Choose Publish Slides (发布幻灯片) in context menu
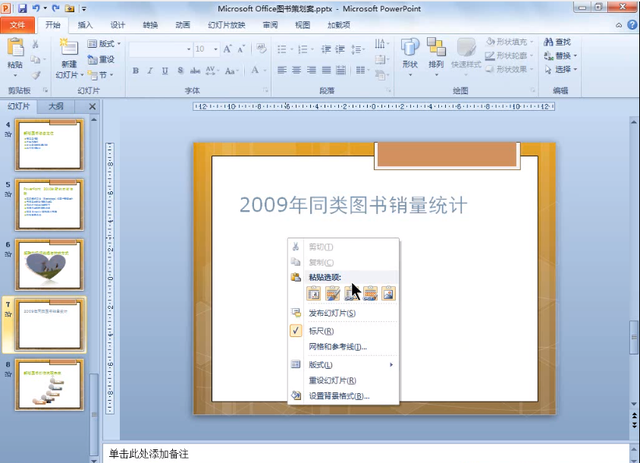 pyautogui.click(x=332, y=313)
